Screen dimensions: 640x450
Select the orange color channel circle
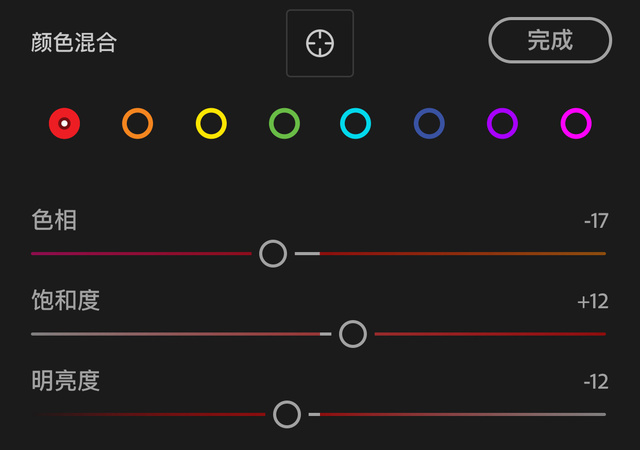[x=137, y=123]
